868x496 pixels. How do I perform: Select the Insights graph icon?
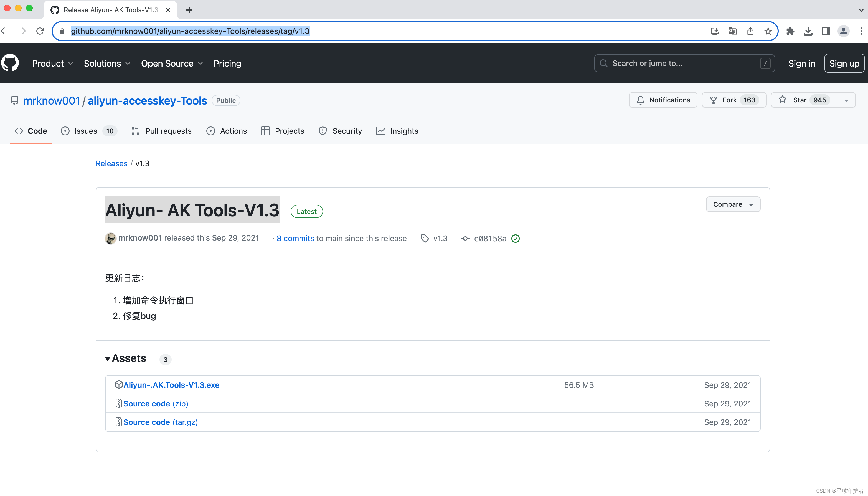pos(380,131)
